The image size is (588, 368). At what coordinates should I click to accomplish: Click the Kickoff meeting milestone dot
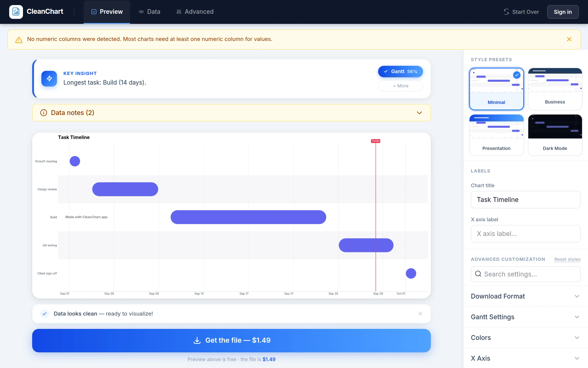(75, 161)
